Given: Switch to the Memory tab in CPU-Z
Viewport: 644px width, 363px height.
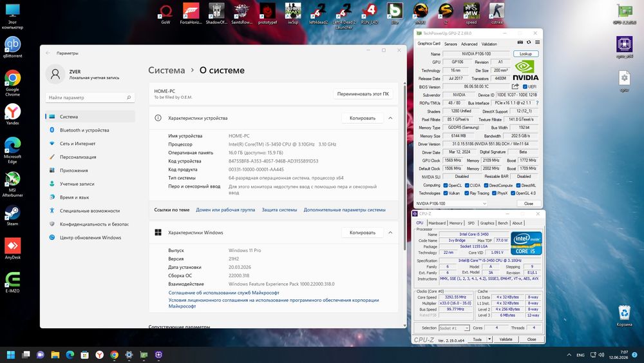Looking at the screenshot, I should click(x=455, y=223).
